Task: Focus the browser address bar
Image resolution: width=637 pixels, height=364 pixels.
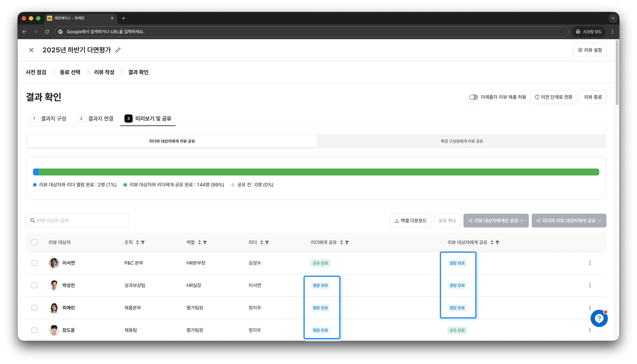Action: click(312, 32)
